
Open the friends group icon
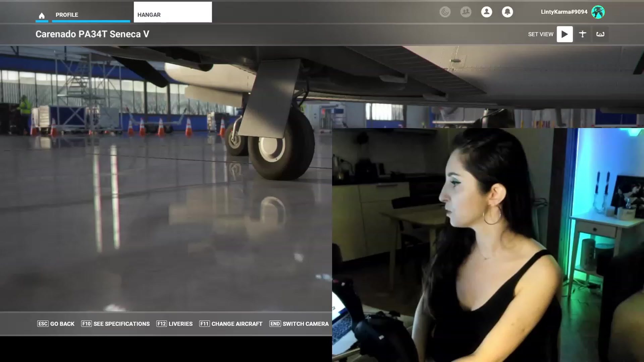tap(466, 12)
